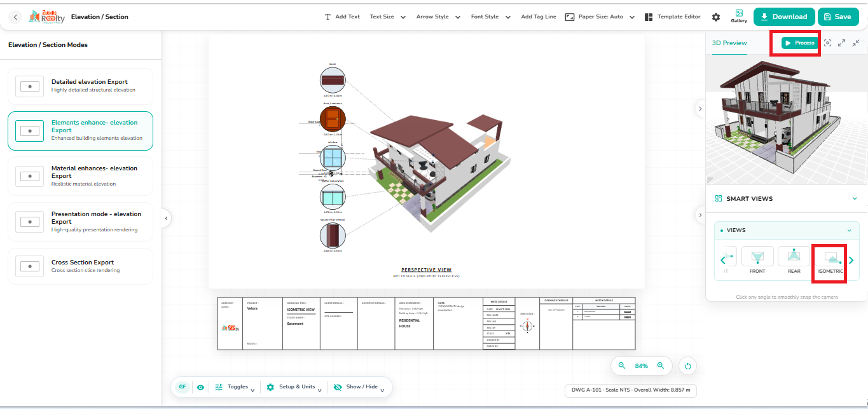The width and height of the screenshot is (868, 410).
Task: Click the PERSPECTIVE VIEW title
Action: coord(426,270)
